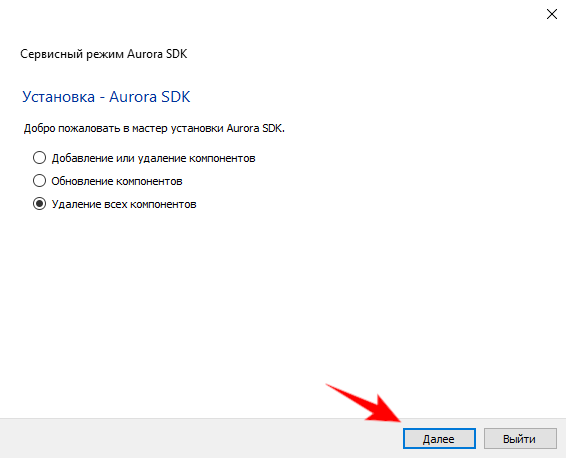Screen dimensions: 566x458
Task: Exit the Aurora SDK maintenance wizard
Action: (520, 439)
